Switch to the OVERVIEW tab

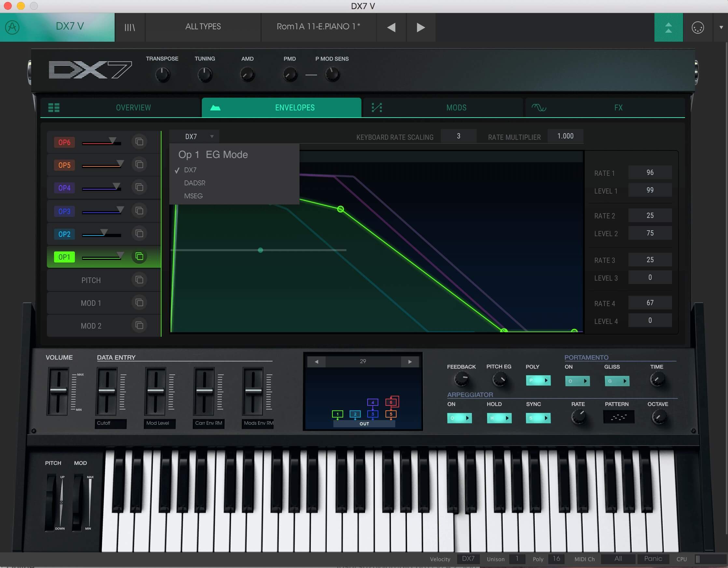133,107
